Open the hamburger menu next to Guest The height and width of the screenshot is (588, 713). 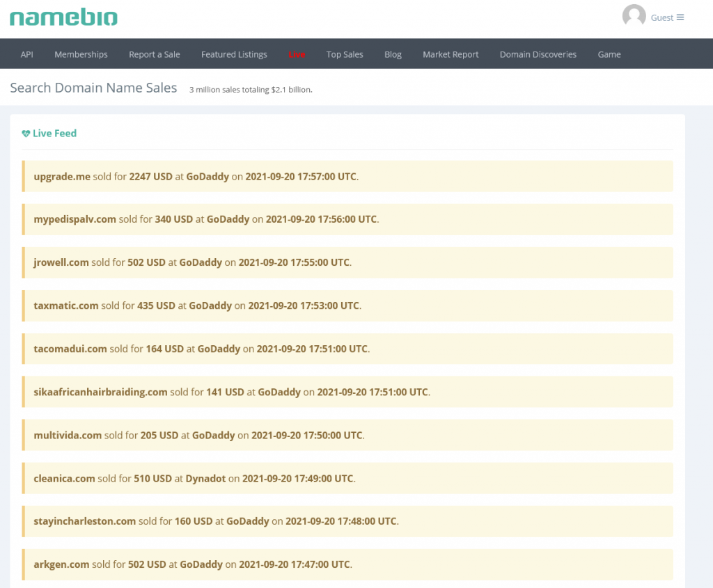tap(680, 17)
